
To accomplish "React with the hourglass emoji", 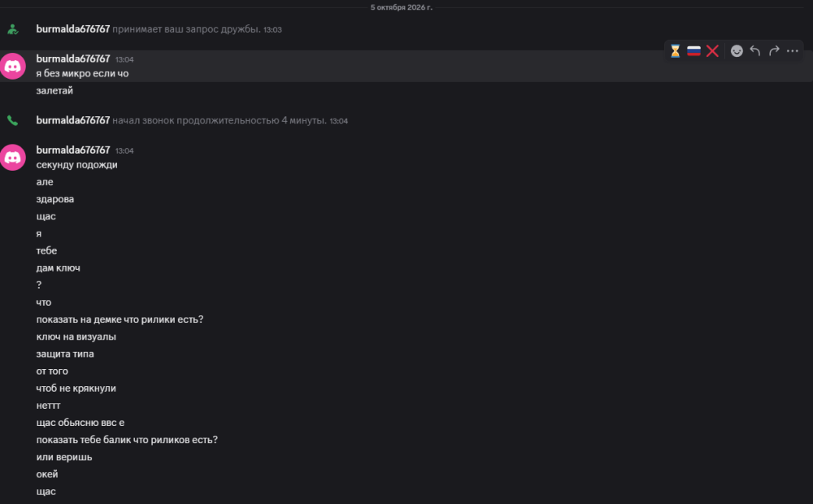I will (675, 51).
